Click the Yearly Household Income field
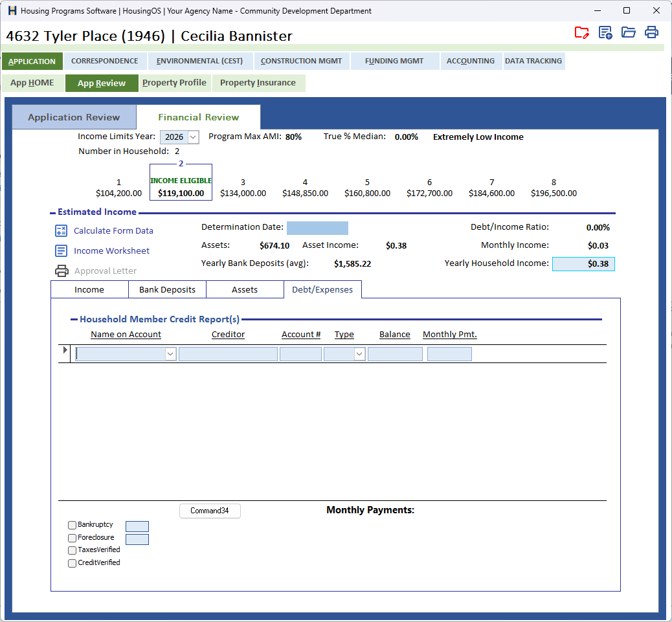Image resolution: width=672 pixels, height=622 pixels. tap(583, 264)
